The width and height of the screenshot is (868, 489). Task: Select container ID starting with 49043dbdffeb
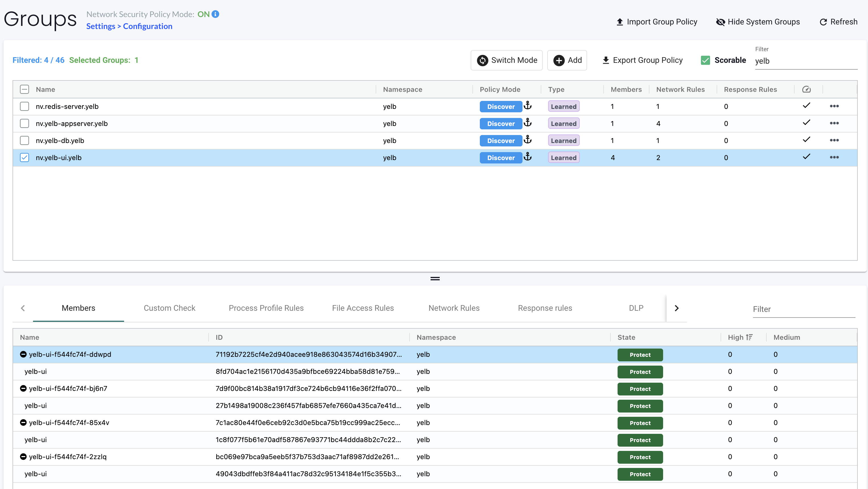(x=308, y=474)
